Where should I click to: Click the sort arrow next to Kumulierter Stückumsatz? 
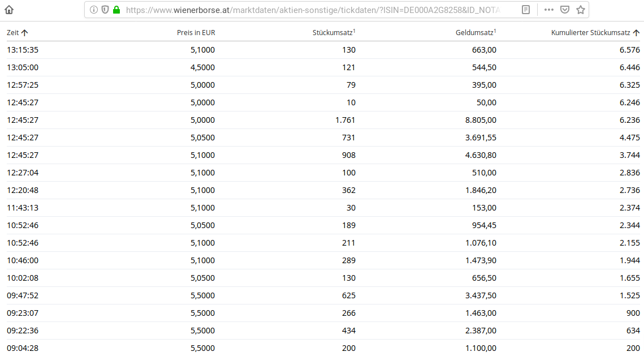point(636,33)
